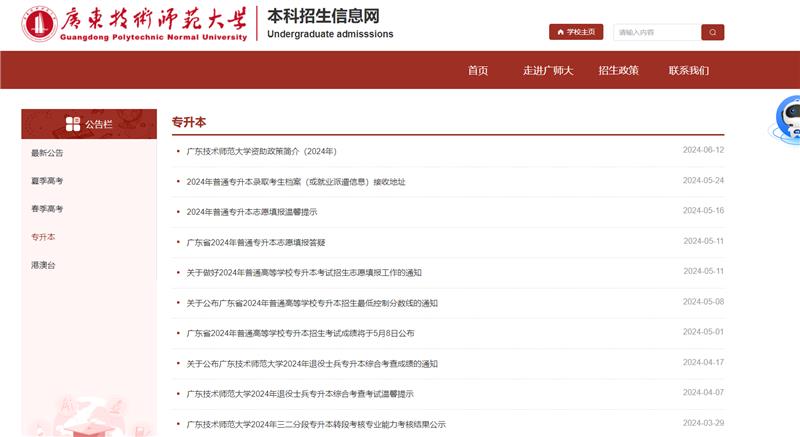Click date 2024-03-29
Screen dimensions: 800x437
[x=704, y=423]
